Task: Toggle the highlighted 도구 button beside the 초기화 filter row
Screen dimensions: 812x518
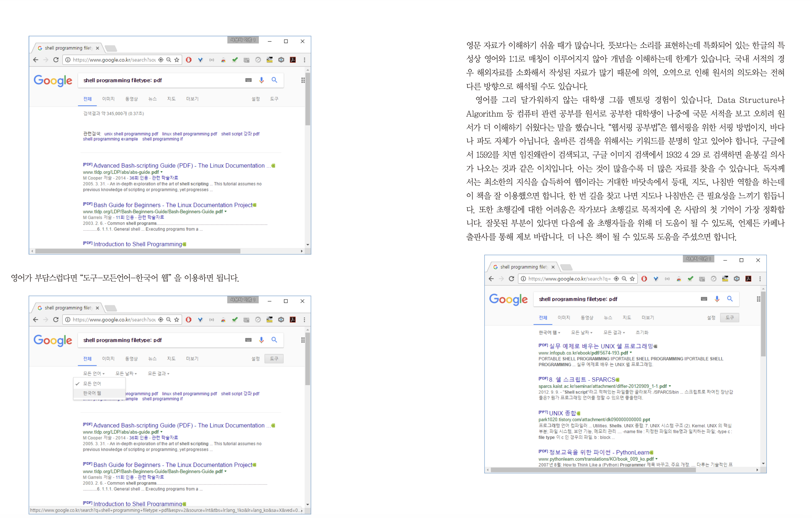Action: click(729, 318)
